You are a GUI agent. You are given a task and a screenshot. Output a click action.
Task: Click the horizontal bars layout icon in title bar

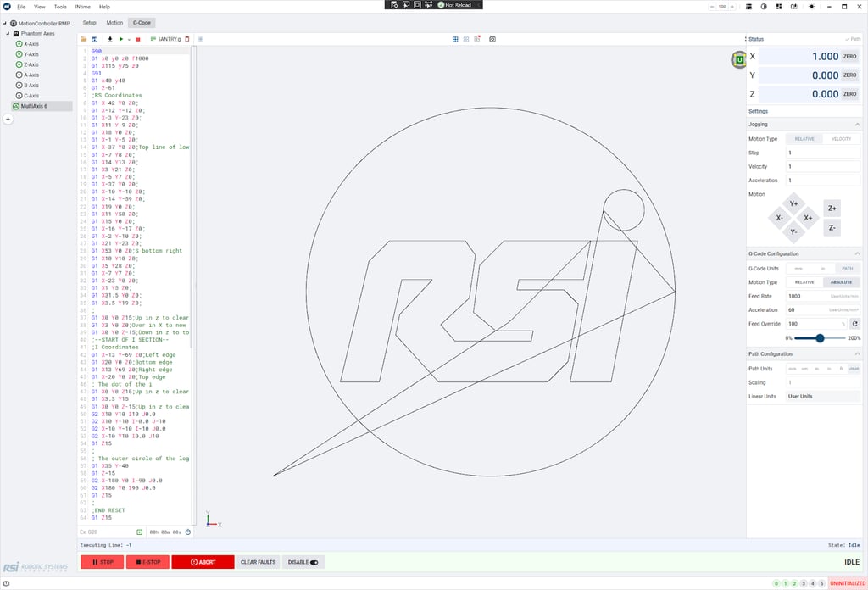point(748,7)
